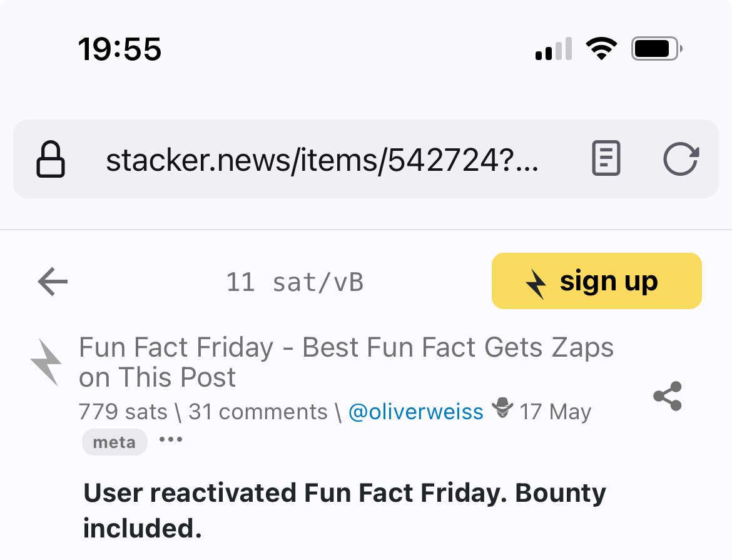
Task: Jump to the 31 comments
Action: click(x=258, y=412)
